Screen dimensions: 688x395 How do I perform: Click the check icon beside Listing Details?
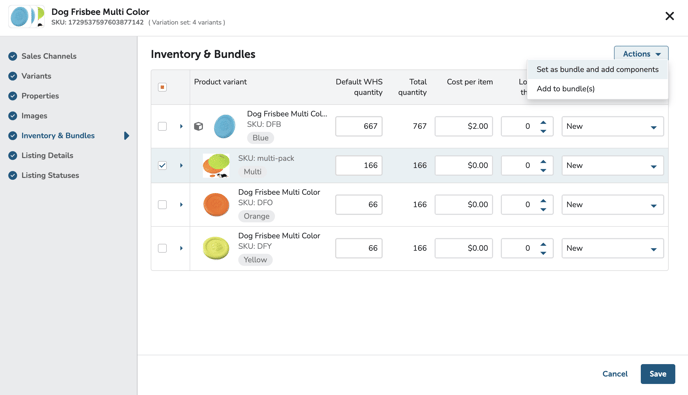[13, 155]
